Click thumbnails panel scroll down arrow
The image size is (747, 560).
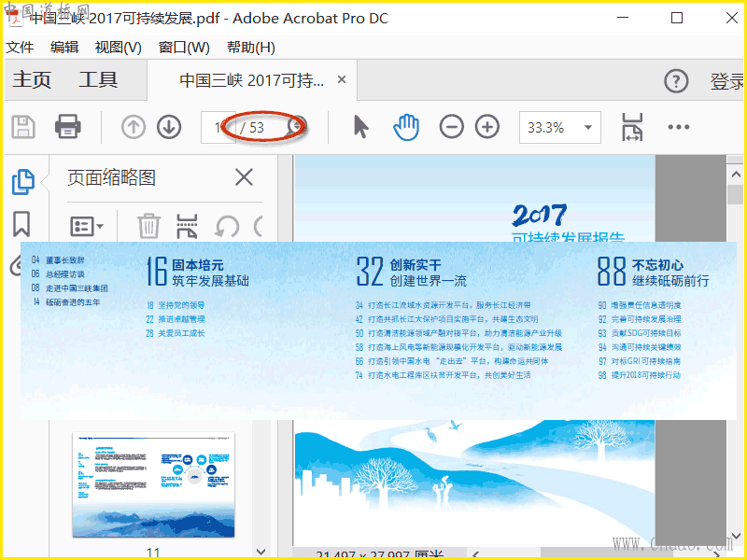click(x=261, y=552)
